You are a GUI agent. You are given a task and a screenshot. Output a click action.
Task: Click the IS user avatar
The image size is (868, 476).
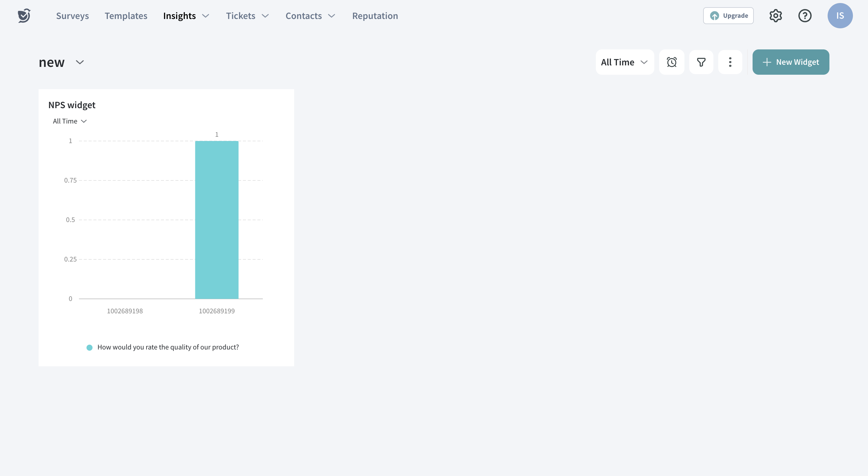tap(840, 15)
